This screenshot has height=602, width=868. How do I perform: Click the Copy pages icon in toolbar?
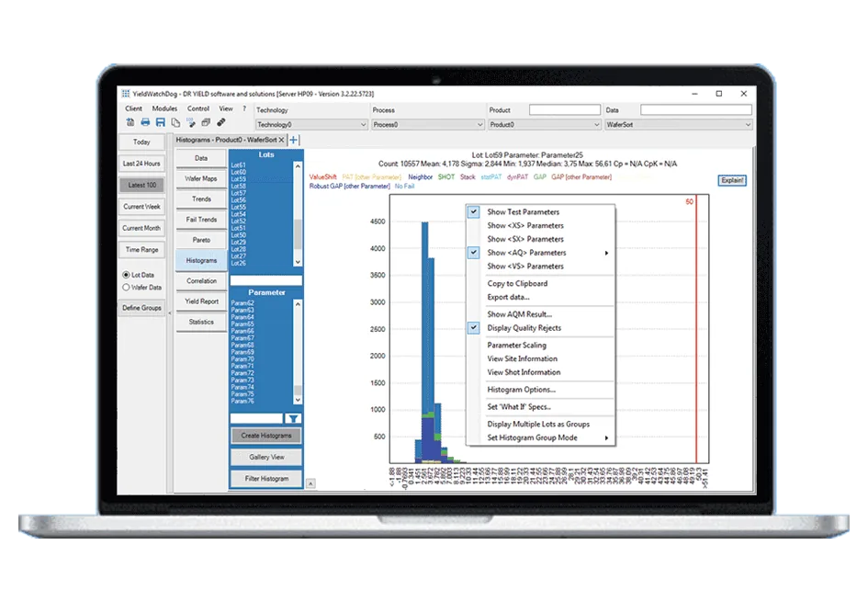pyautogui.click(x=175, y=122)
